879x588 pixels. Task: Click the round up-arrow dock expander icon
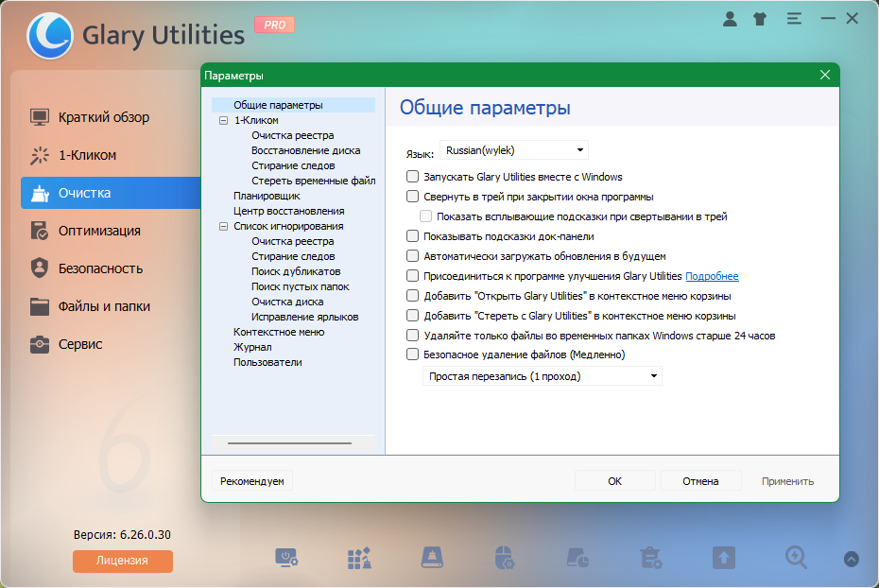(x=851, y=559)
